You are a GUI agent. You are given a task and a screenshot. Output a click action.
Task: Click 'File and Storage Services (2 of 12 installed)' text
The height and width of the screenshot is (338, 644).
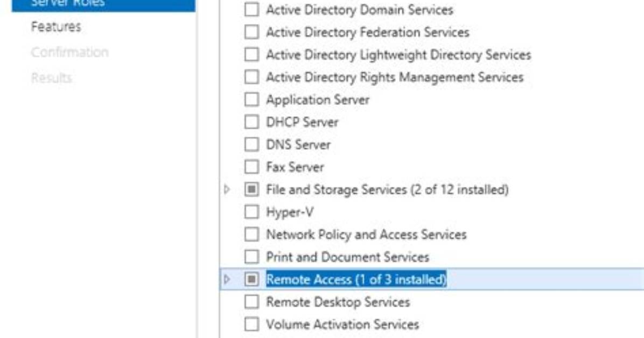click(387, 189)
